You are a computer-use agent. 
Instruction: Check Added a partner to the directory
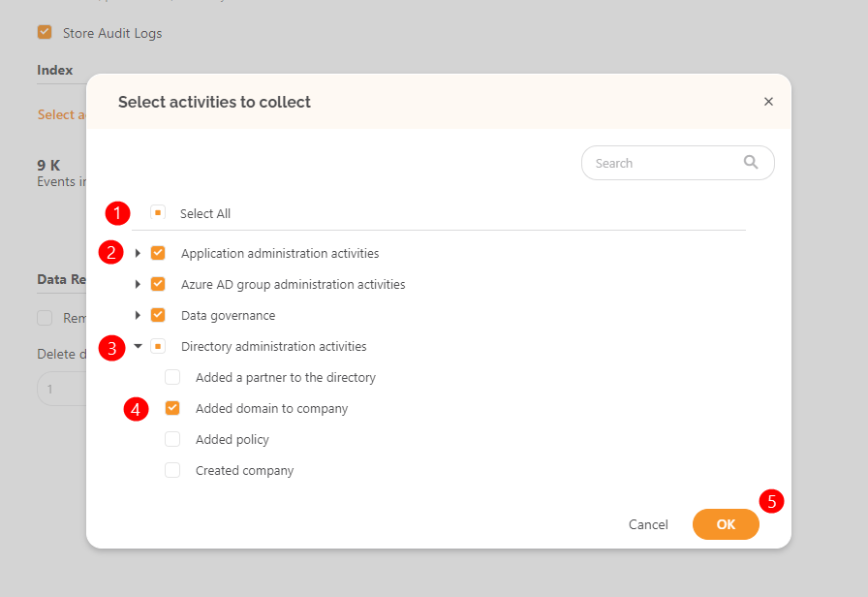172,377
